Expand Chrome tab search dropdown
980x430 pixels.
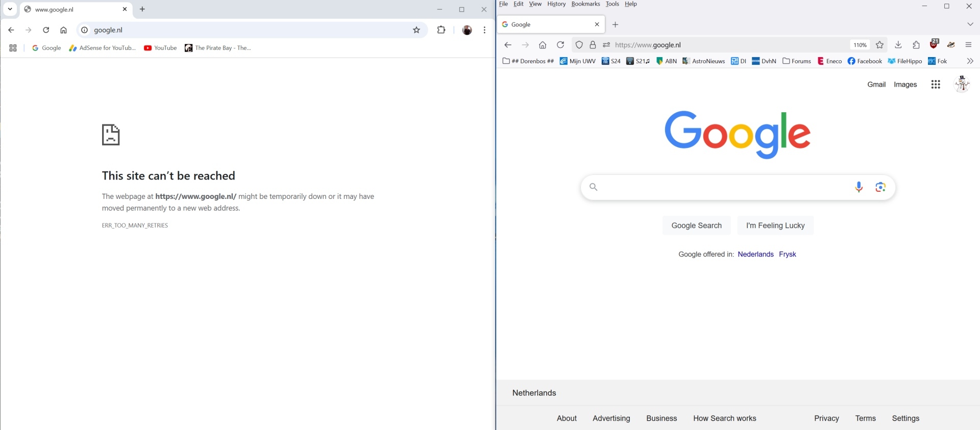point(10,9)
